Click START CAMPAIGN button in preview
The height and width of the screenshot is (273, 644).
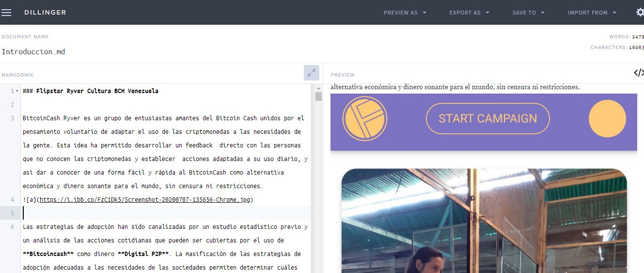click(488, 118)
